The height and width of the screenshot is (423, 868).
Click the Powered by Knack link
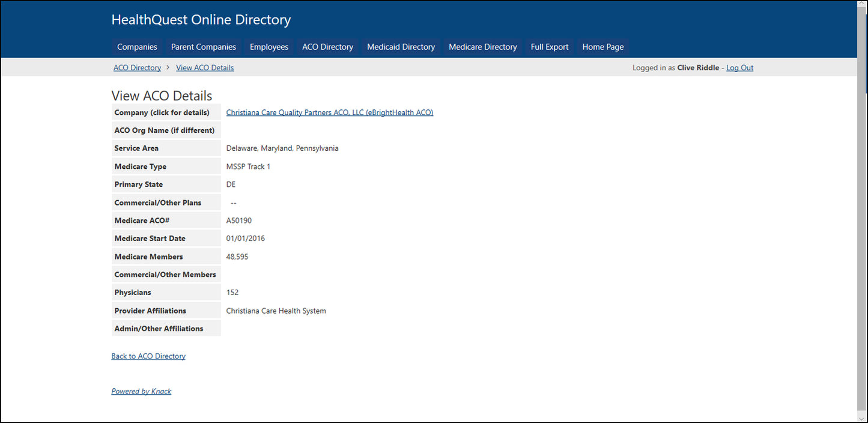click(141, 391)
